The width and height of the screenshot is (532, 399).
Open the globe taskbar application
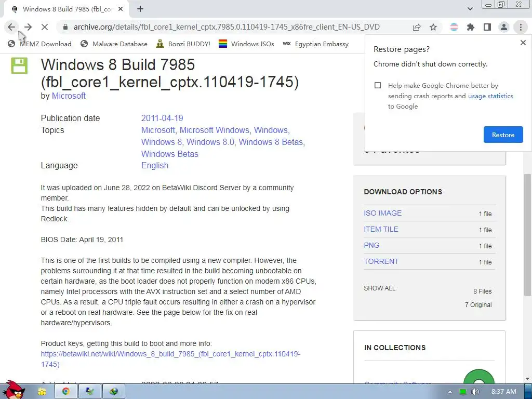114,392
